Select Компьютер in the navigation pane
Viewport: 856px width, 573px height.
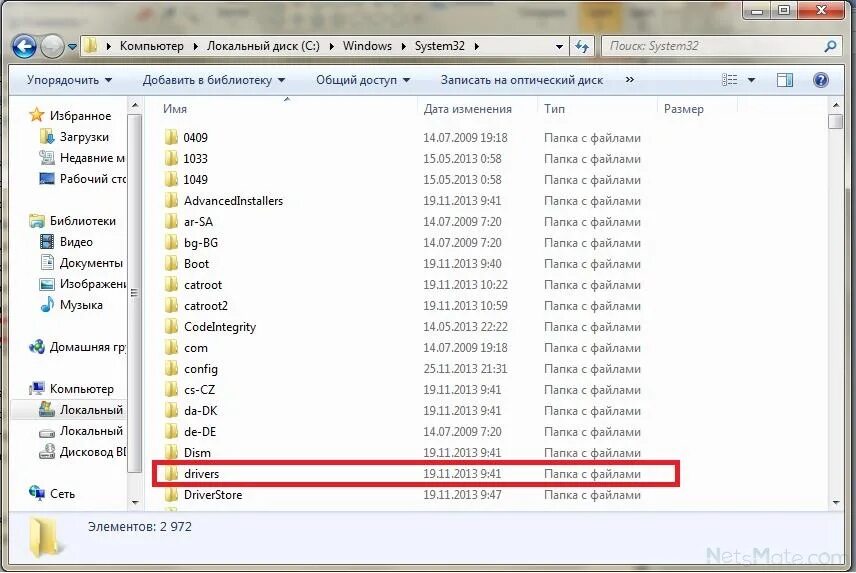click(x=81, y=389)
